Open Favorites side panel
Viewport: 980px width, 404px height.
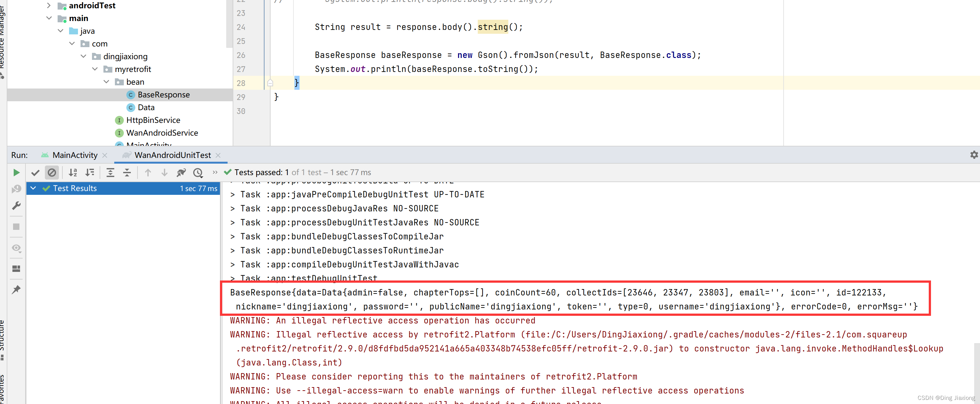3,389
